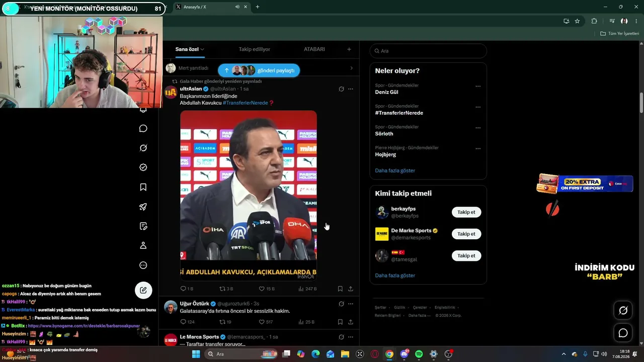Screen dimensions: 644x362
Task: Open the More circle menu in sidebar
Action: pos(143,265)
